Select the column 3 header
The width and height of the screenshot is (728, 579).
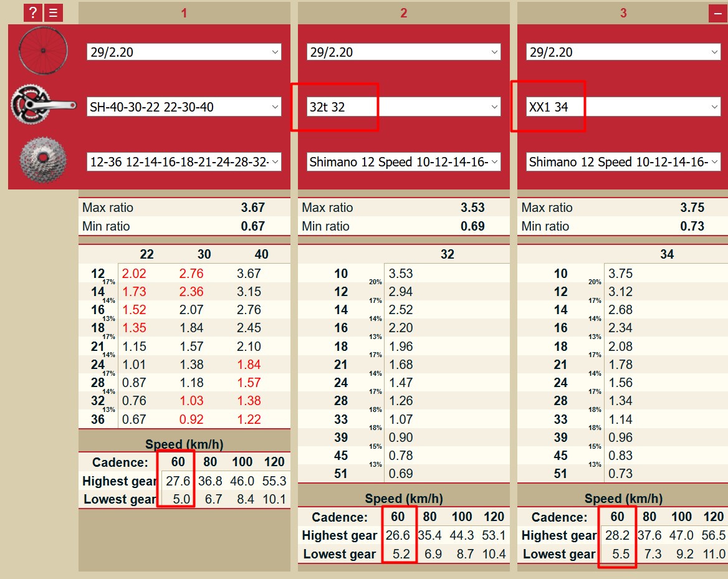623,13
